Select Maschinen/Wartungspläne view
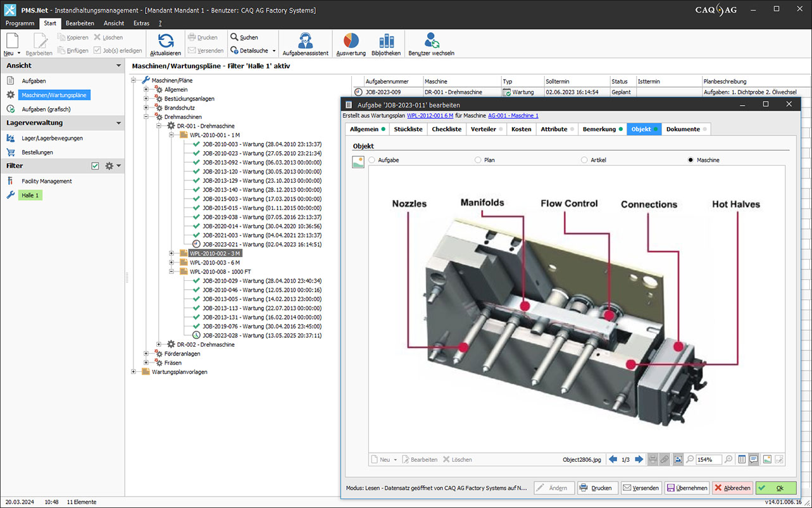Screen dimensions: 812x508 tap(55, 95)
